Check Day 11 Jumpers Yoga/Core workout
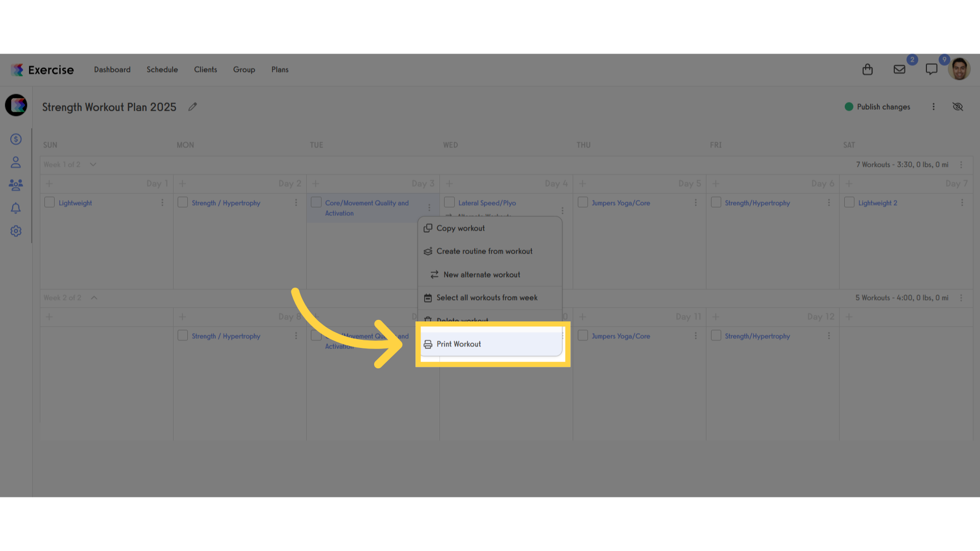Viewport: 980px width, 551px height. pyautogui.click(x=583, y=336)
